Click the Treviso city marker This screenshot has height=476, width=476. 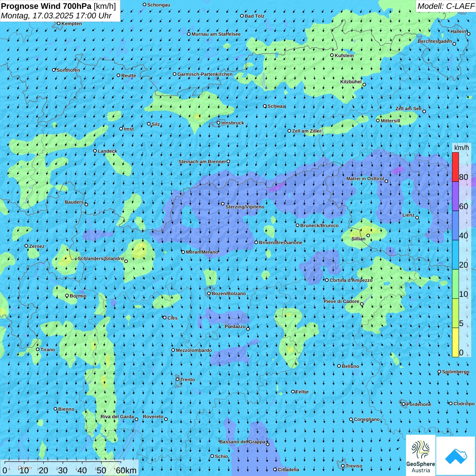[343, 466]
